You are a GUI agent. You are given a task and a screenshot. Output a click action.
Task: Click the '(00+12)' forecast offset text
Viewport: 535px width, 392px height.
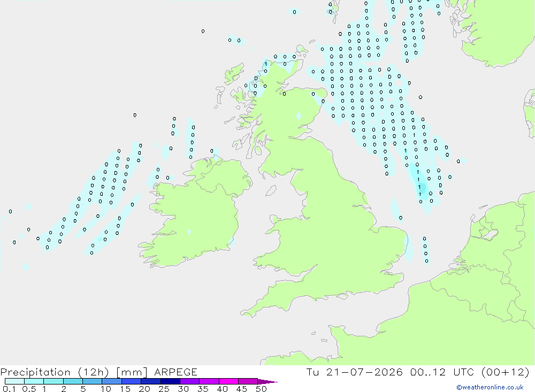[x=506, y=372]
